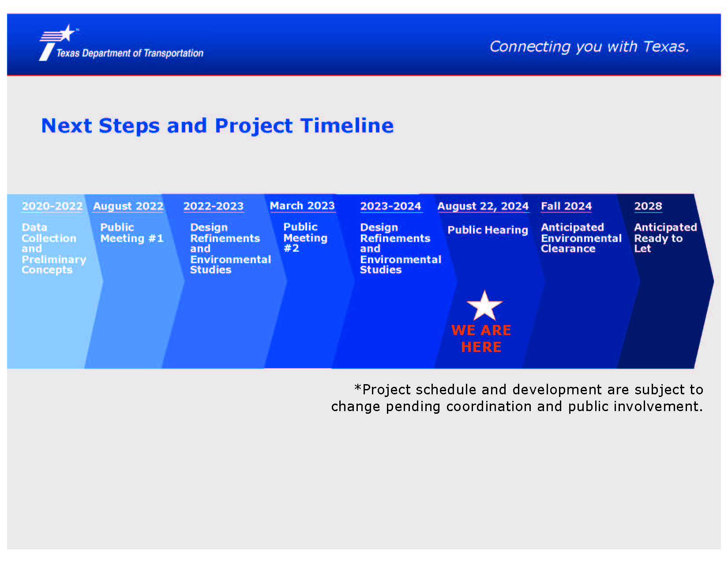This screenshot has width=728, height=563.
Task: Click the 'Public Meeting #1' text
Action: pyautogui.click(x=131, y=233)
